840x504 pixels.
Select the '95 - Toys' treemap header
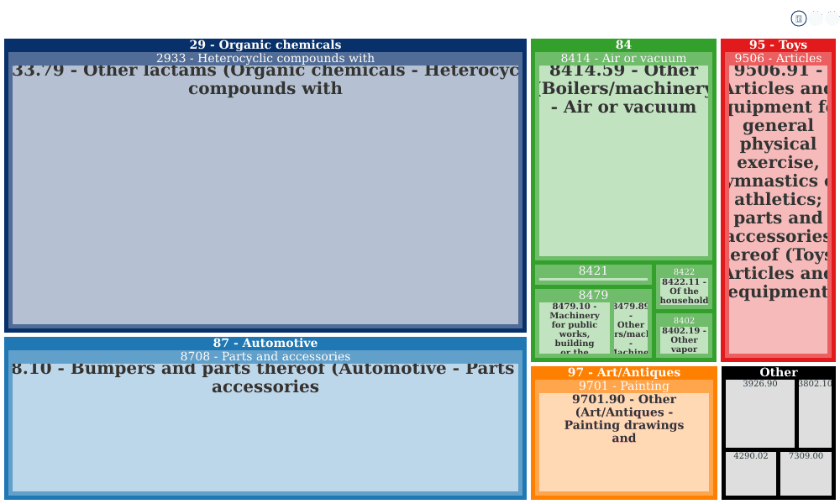point(779,45)
